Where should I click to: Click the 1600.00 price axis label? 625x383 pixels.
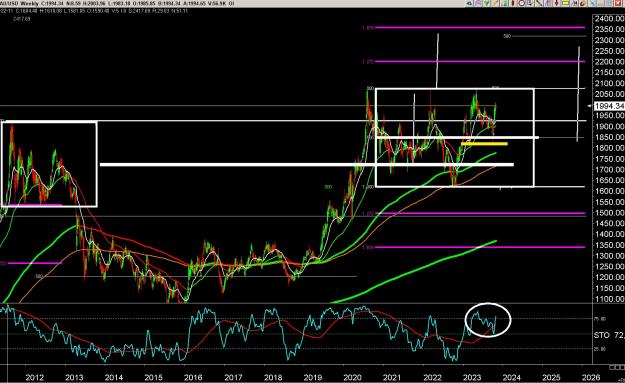609,191
